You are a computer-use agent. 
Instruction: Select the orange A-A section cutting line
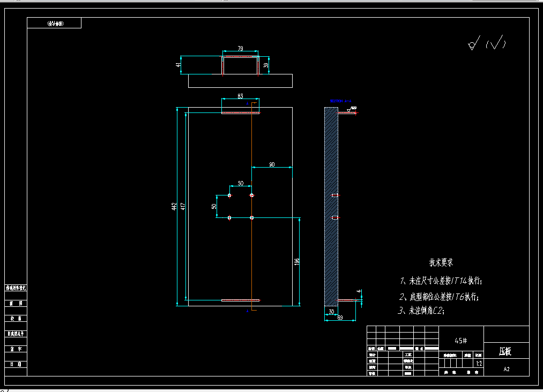pos(252,207)
